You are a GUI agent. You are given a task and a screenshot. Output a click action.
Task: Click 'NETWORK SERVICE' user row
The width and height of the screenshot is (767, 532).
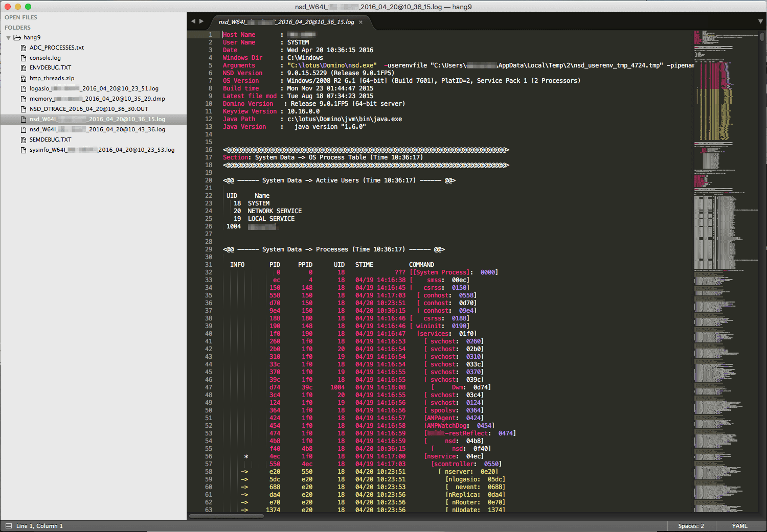point(275,211)
